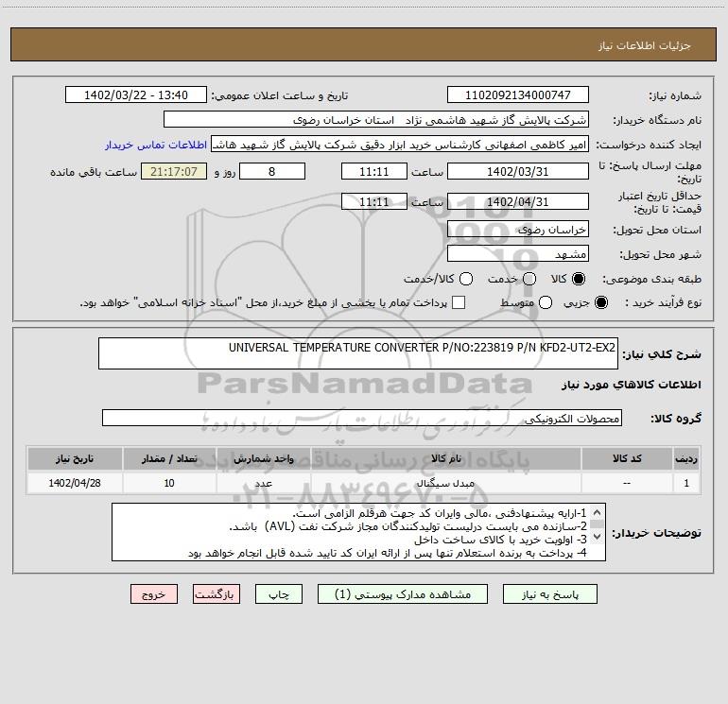Toggle the اسناد خزانه اسلامی payment checkbox

[x=459, y=302]
